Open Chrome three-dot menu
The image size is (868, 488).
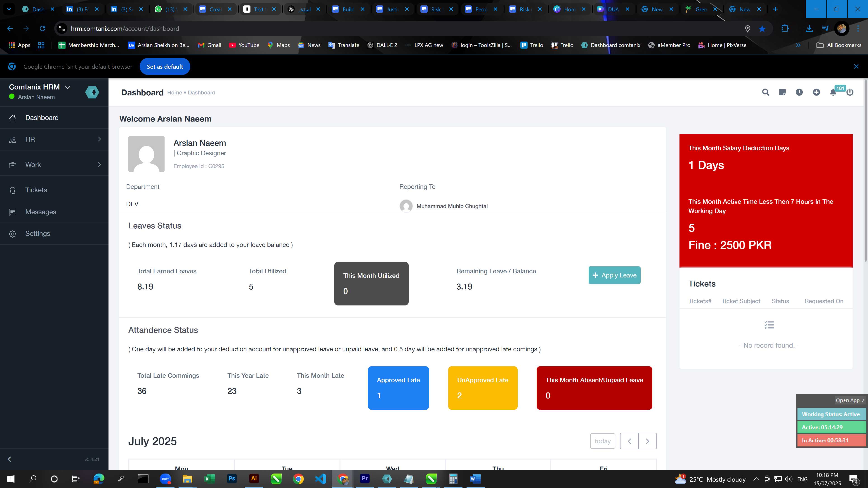coord(858,29)
